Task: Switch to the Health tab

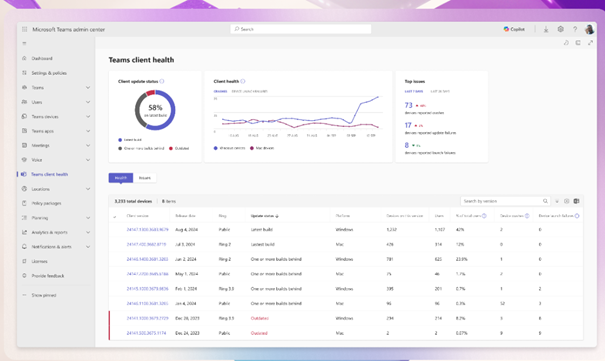Action: 121,178
